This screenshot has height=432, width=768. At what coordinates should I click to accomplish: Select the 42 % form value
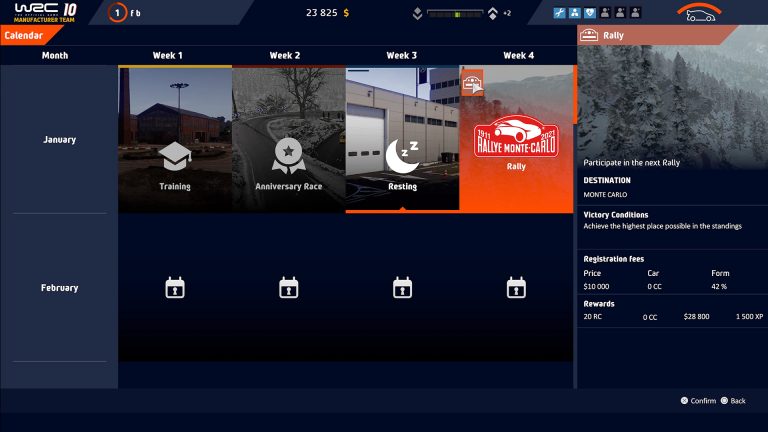point(719,287)
